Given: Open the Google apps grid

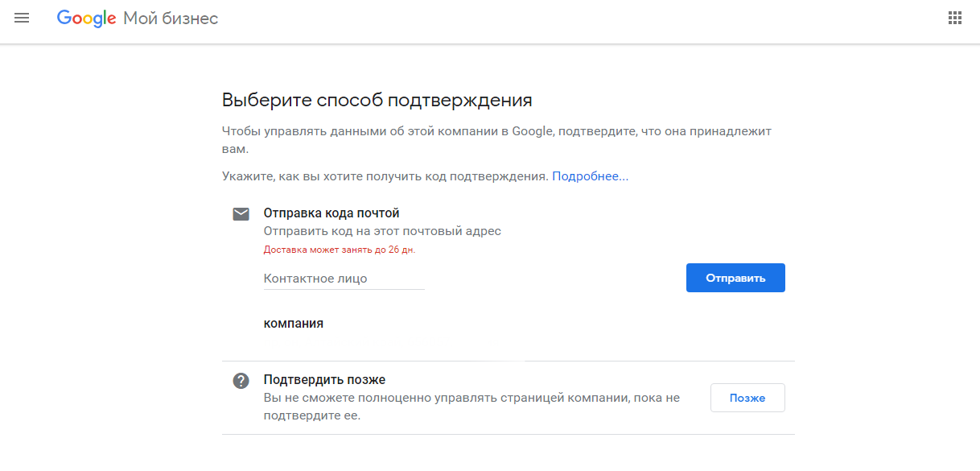Looking at the screenshot, I should (x=955, y=18).
